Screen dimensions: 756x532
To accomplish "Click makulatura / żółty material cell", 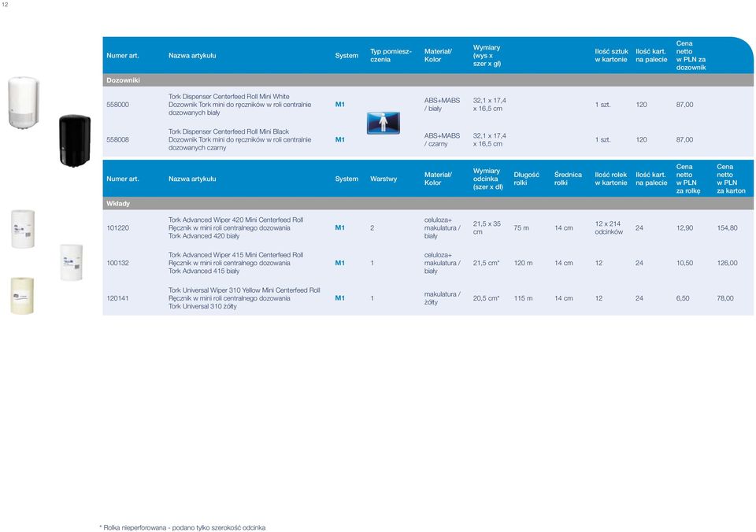I will pyautogui.click(x=442, y=298).
